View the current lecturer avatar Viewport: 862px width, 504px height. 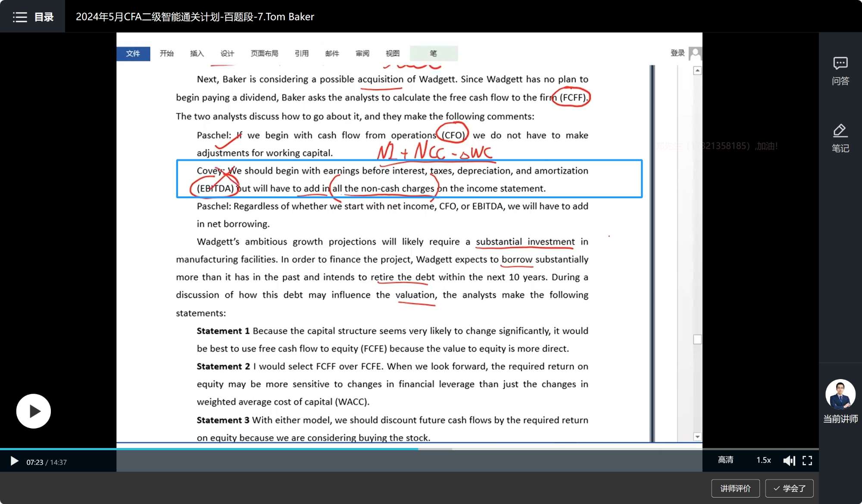[840, 394]
